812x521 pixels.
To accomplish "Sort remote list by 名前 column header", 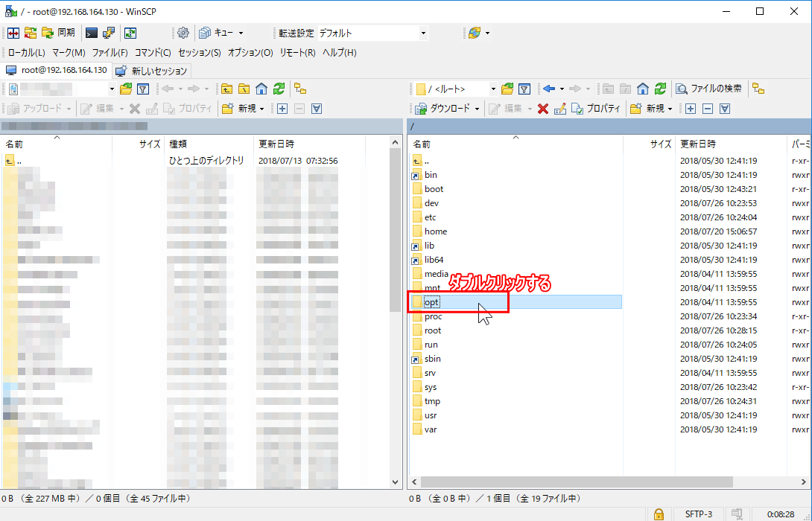I will (x=516, y=144).
